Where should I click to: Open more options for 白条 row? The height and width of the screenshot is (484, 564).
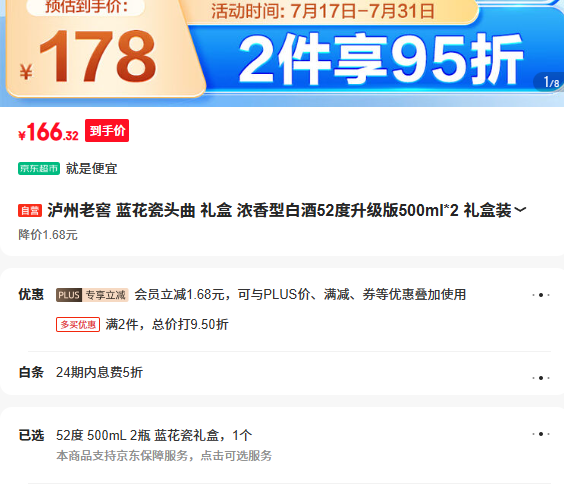[541, 378]
